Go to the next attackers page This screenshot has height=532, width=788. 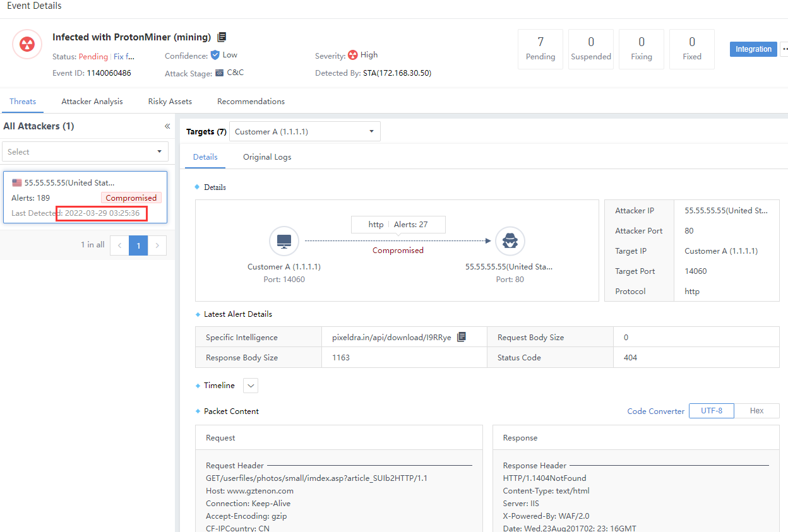157,245
